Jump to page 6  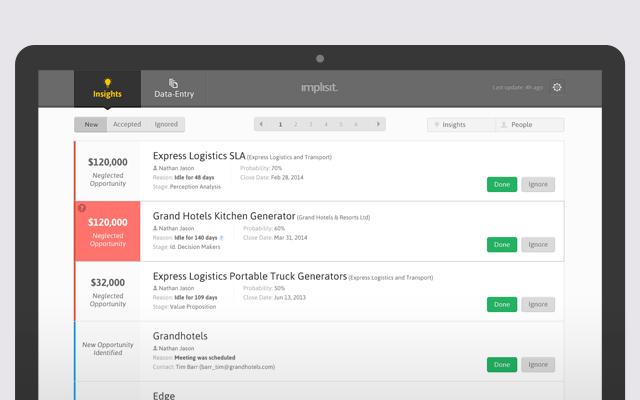coord(356,124)
